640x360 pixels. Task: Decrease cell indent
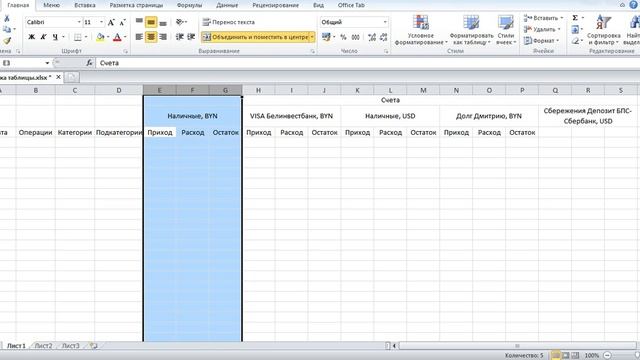pyautogui.click(x=180, y=37)
